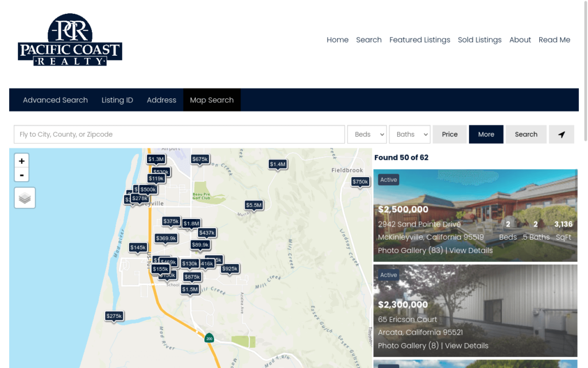View Details for 2942 Sand Pointe Drive

(471, 251)
